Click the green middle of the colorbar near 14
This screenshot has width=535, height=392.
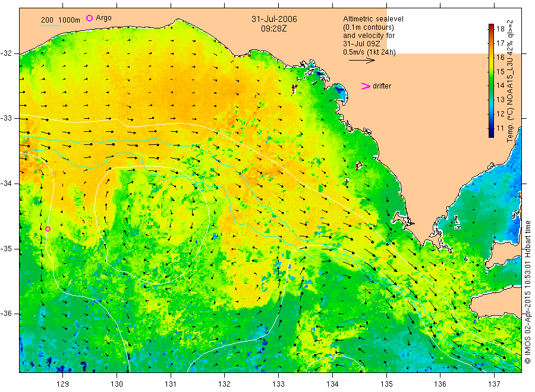[492, 85]
